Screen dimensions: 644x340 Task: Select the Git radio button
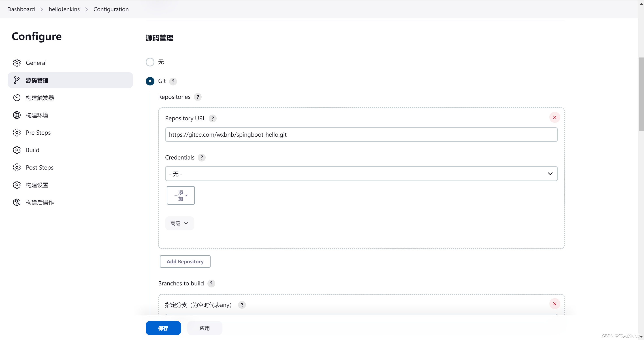(150, 81)
